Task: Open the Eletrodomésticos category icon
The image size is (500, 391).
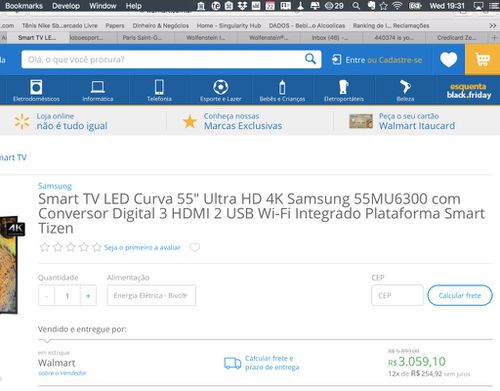Action: click(36, 90)
